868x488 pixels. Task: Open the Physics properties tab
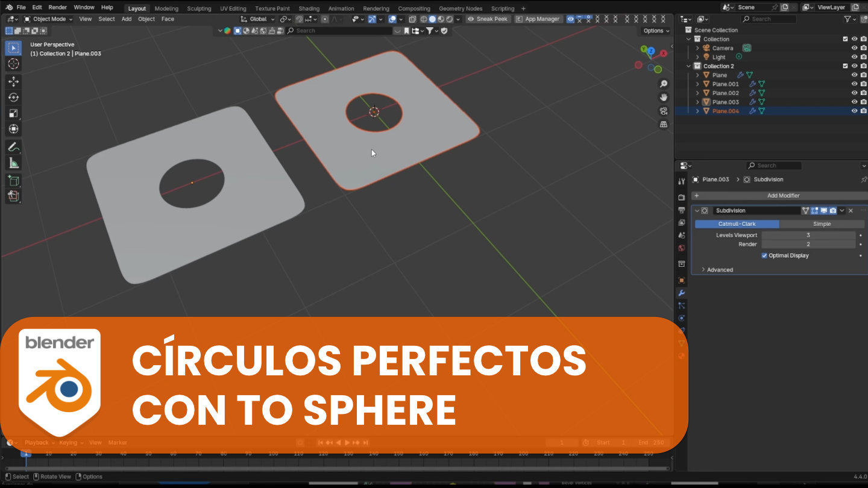[682, 318]
